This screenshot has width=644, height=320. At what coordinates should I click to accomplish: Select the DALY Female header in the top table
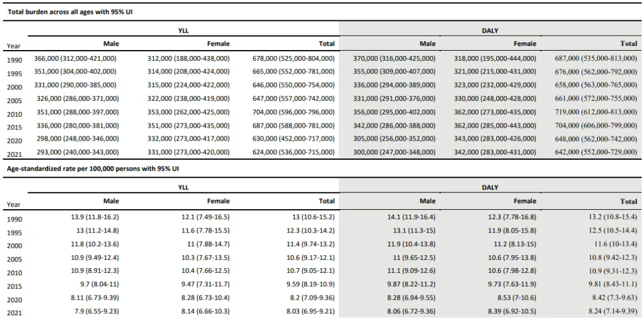click(x=525, y=44)
